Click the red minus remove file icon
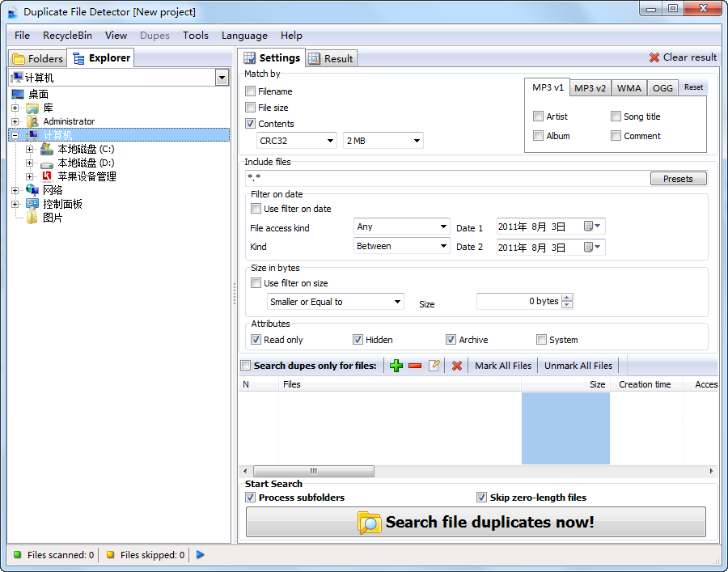 pyautogui.click(x=415, y=366)
